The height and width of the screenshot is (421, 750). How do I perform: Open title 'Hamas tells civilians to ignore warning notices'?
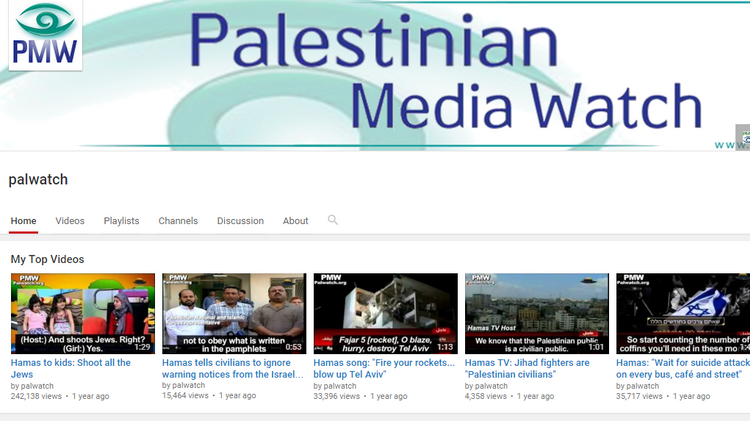tap(233, 368)
